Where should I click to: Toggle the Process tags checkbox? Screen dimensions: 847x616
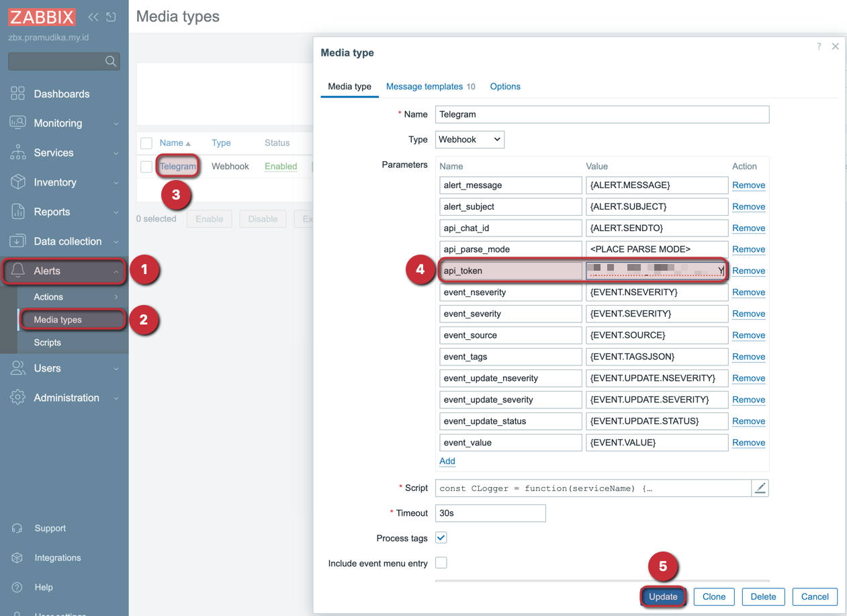click(x=441, y=537)
